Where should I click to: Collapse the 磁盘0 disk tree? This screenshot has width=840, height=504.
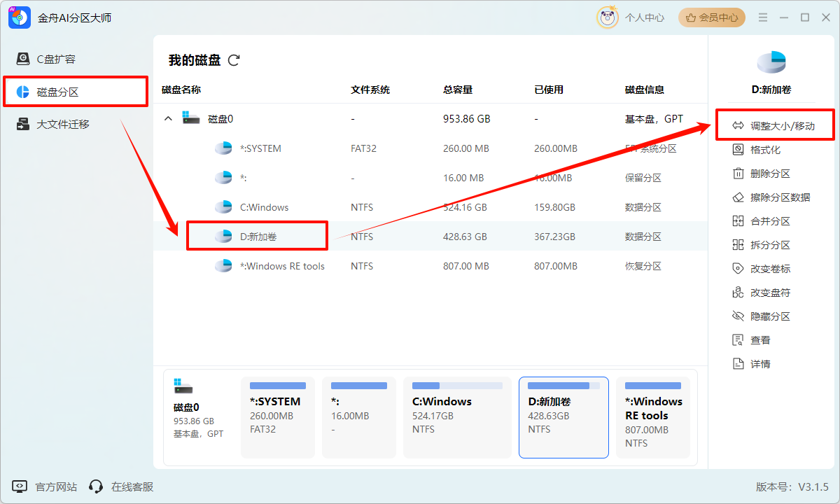point(168,118)
